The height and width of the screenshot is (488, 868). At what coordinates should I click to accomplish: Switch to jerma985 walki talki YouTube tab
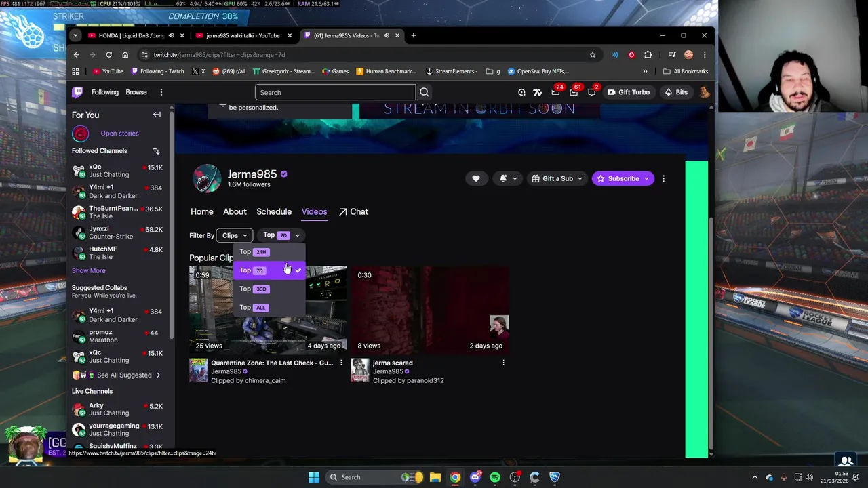(x=242, y=35)
